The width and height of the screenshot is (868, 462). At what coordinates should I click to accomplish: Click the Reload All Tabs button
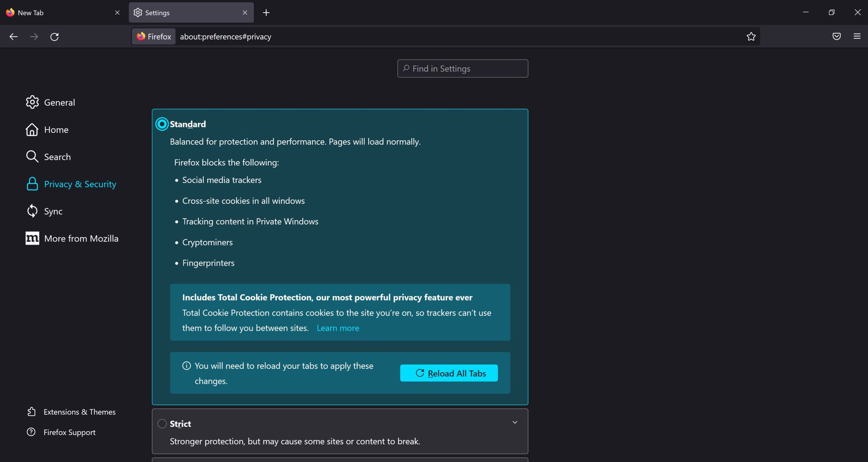pos(448,373)
